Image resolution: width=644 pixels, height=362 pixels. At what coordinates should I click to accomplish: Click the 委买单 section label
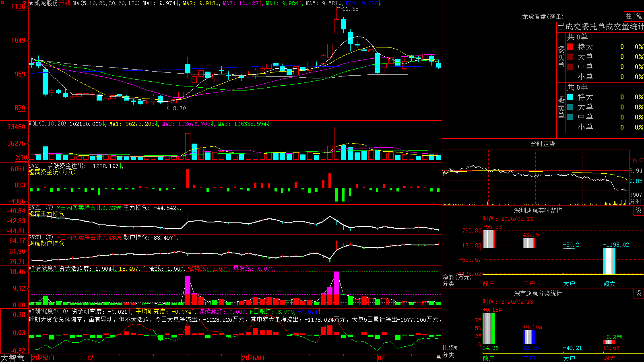(x=561, y=58)
